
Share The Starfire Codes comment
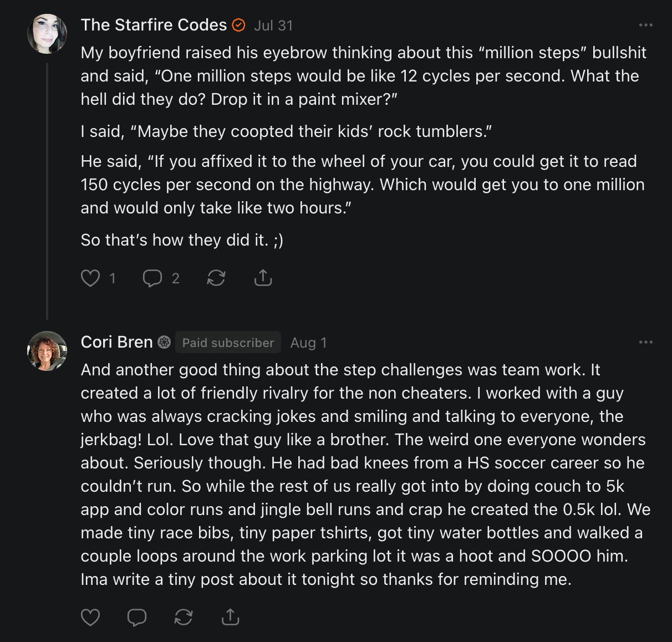[x=263, y=278]
